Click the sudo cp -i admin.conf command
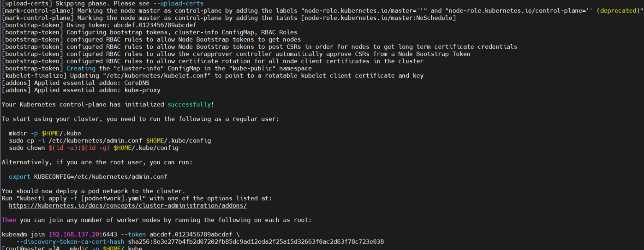The image size is (644, 250). click(110, 140)
